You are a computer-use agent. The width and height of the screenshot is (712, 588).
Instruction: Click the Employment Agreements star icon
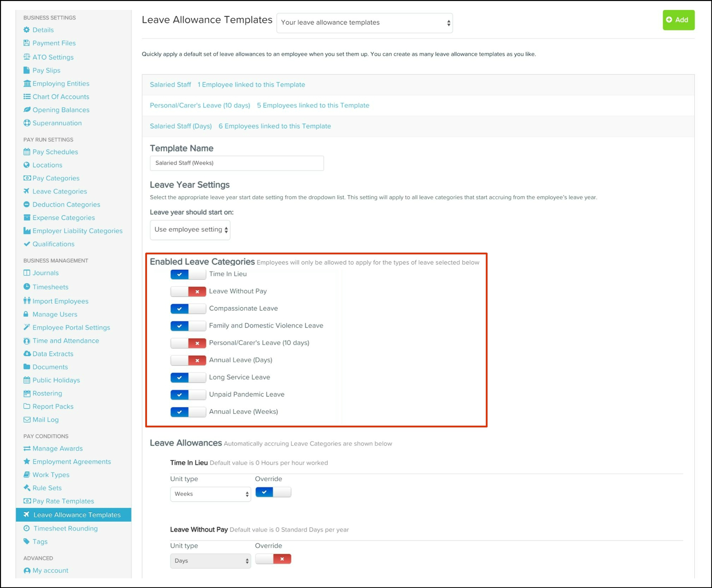[x=27, y=462]
